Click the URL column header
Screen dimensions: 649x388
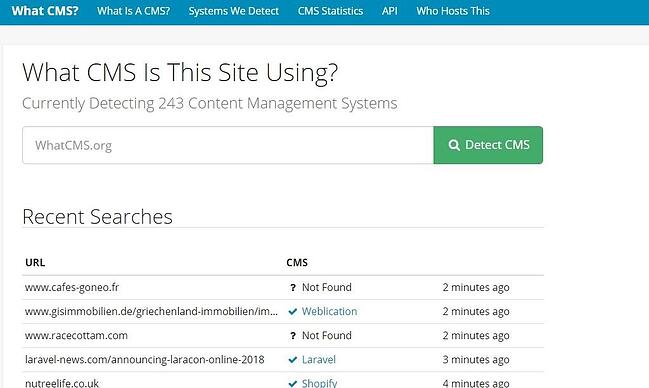click(x=35, y=263)
